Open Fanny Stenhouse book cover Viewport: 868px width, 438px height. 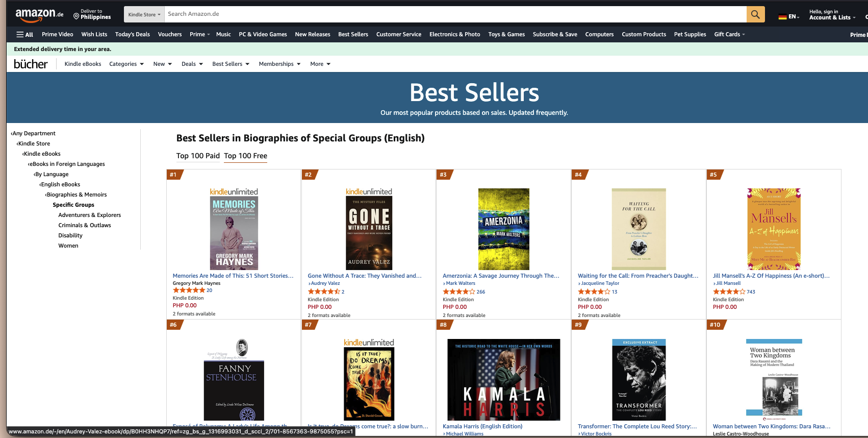(234, 380)
